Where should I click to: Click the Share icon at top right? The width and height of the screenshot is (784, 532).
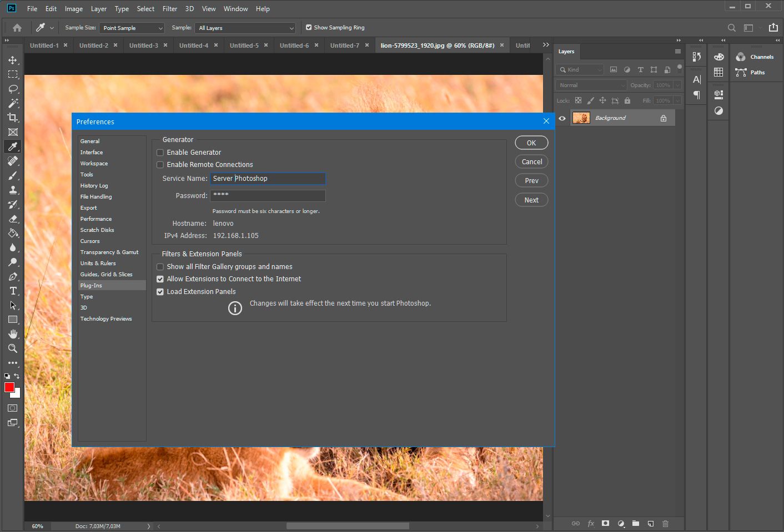point(773,27)
